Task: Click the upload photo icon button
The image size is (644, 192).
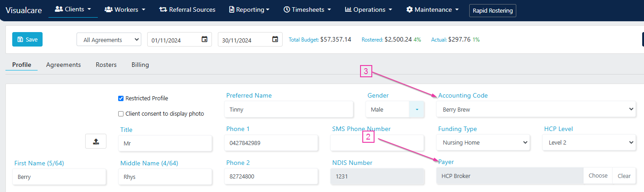Action: [x=96, y=141]
